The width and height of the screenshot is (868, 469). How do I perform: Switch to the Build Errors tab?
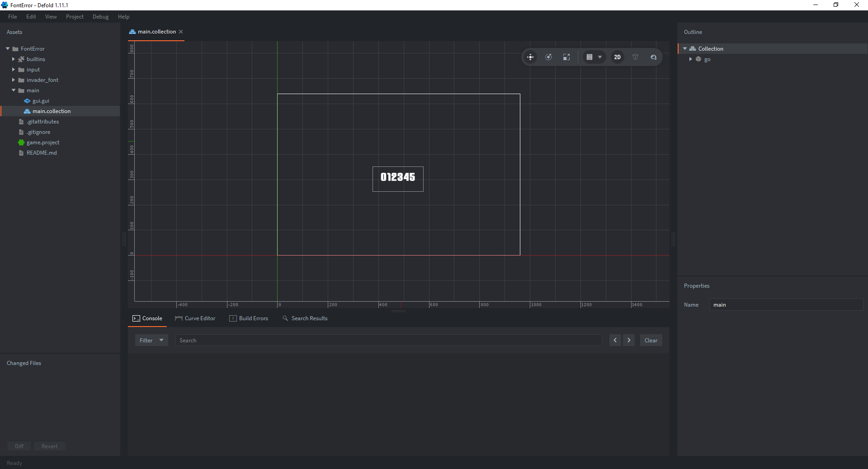pos(249,318)
